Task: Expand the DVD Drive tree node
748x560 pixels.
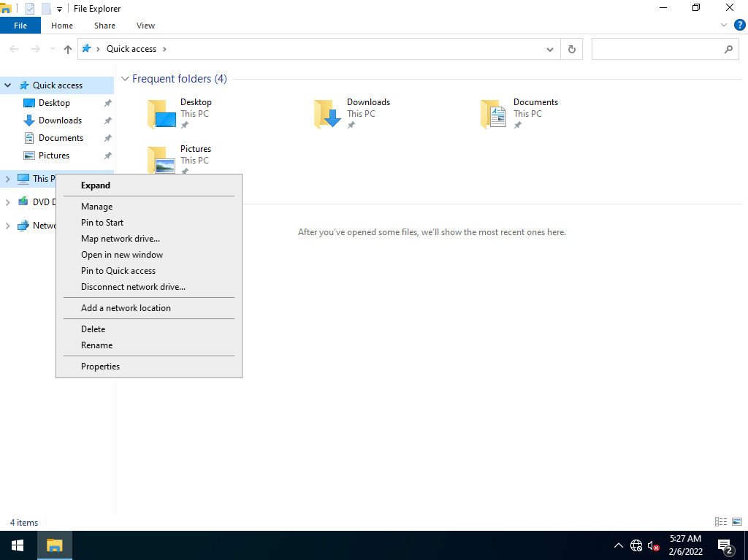Action: 7,202
